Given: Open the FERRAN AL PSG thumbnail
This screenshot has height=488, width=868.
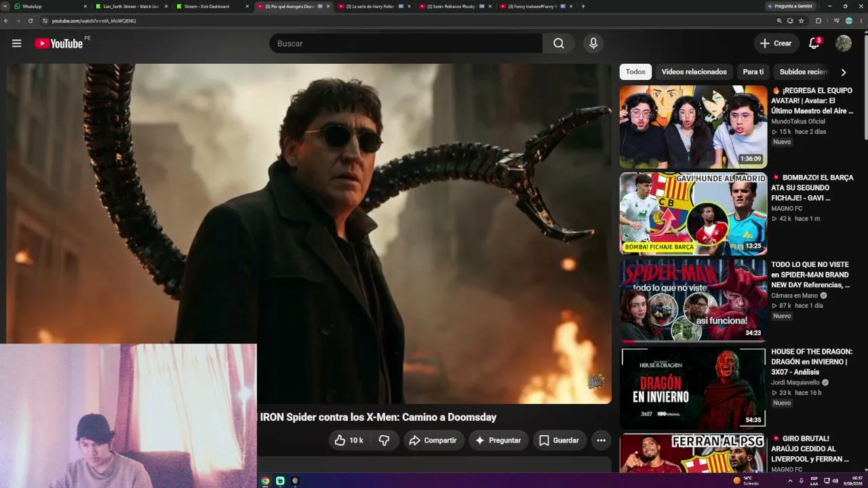Looking at the screenshot, I should tap(693, 453).
